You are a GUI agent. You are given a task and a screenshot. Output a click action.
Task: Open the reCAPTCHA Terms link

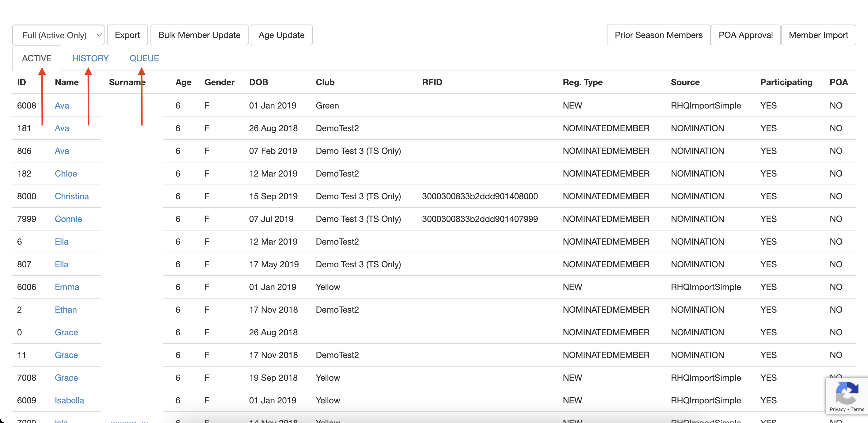[857, 409]
